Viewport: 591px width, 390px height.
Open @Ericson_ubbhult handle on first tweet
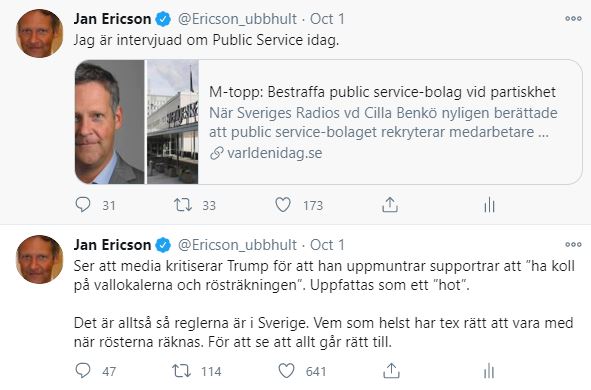pyautogui.click(x=237, y=19)
